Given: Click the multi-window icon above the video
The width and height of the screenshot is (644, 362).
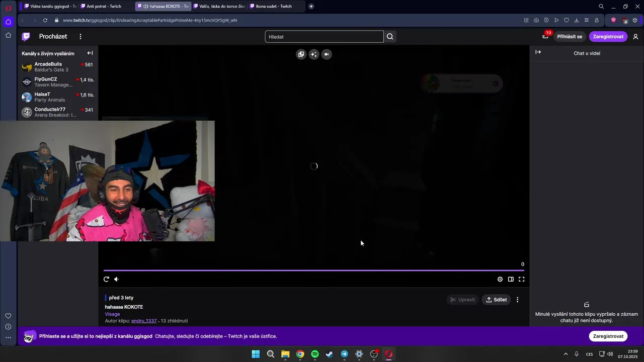Looking at the screenshot, I should 301,54.
